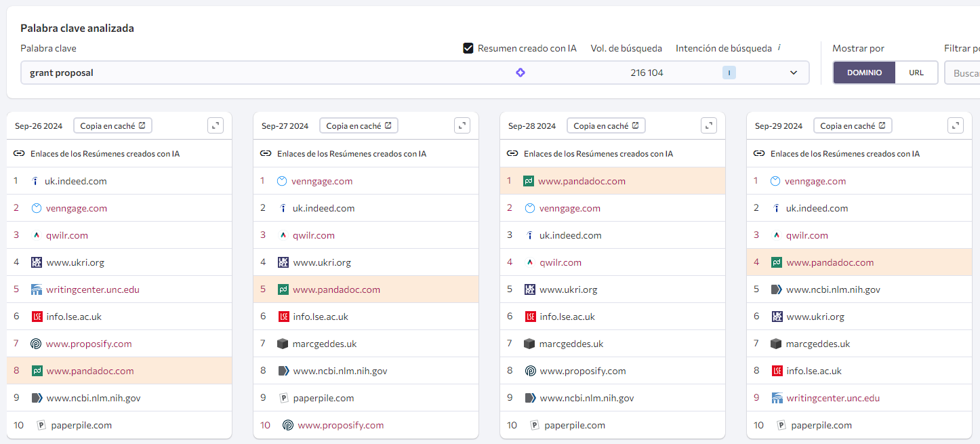This screenshot has height=444, width=980.
Task: Open www.pandadoc.com link in Sep-28 column
Action: pyautogui.click(x=581, y=181)
